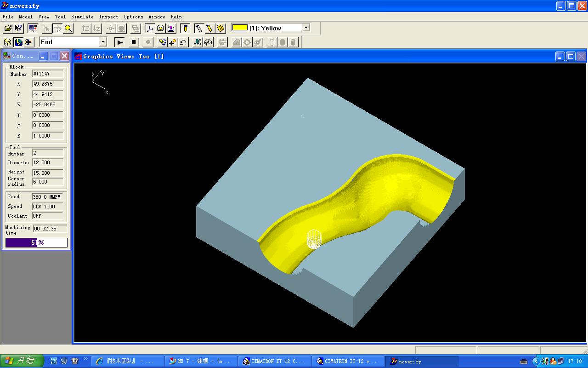The image size is (588, 368).
Task: Open the Simulate menu
Action: 82,17
